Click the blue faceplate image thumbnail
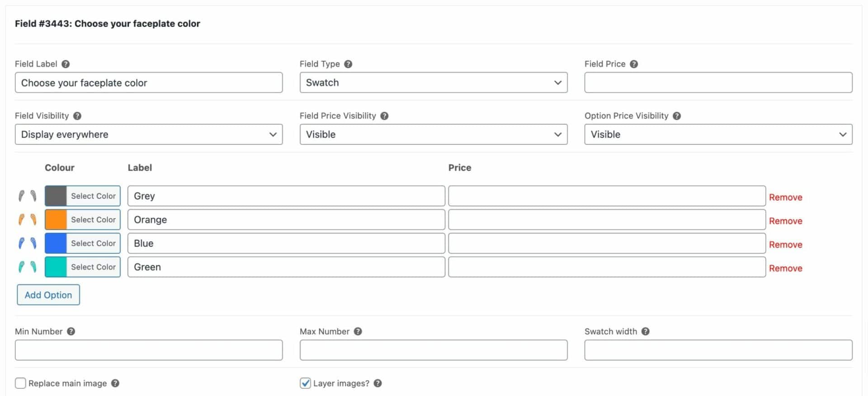The height and width of the screenshot is (396, 868). (27, 243)
